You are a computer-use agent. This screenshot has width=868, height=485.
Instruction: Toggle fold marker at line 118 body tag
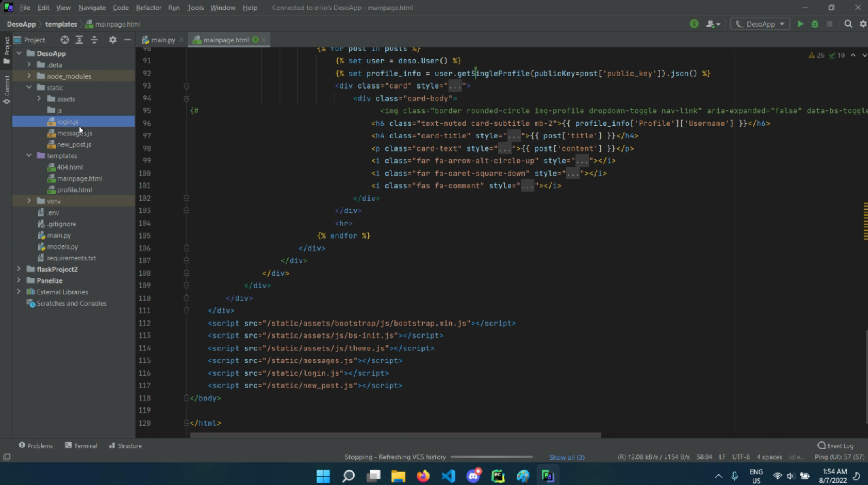pos(187,398)
